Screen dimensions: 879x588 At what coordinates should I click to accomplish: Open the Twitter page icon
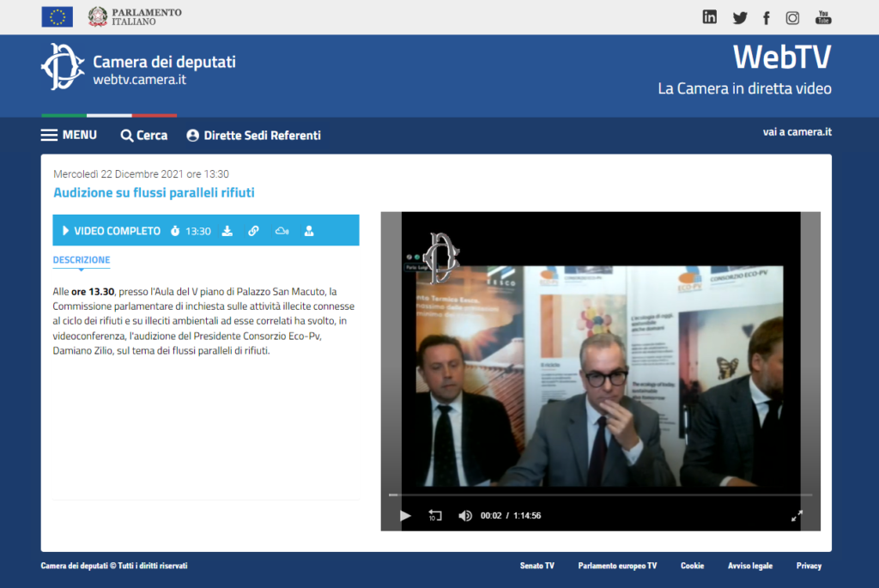pyautogui.click(x=739, y=17)
